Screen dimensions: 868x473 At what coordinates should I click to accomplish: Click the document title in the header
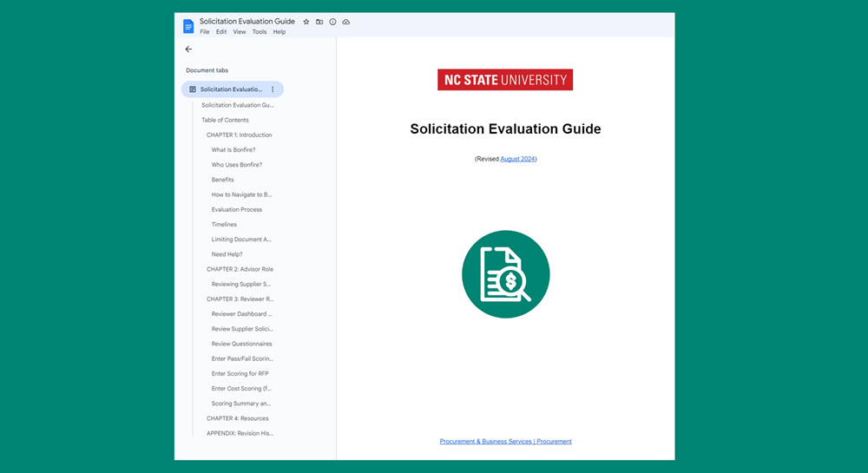click(247, 21)
